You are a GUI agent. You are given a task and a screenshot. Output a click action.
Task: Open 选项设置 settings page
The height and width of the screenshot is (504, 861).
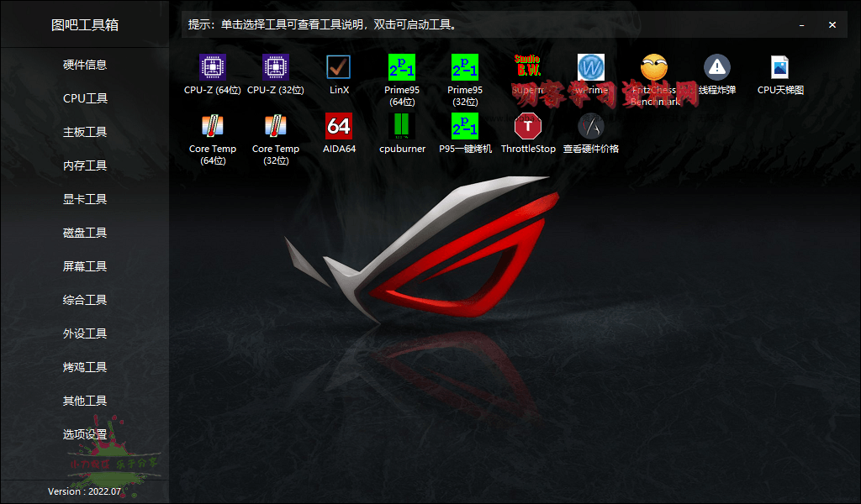pyautogui.click(x=85, y=434)
